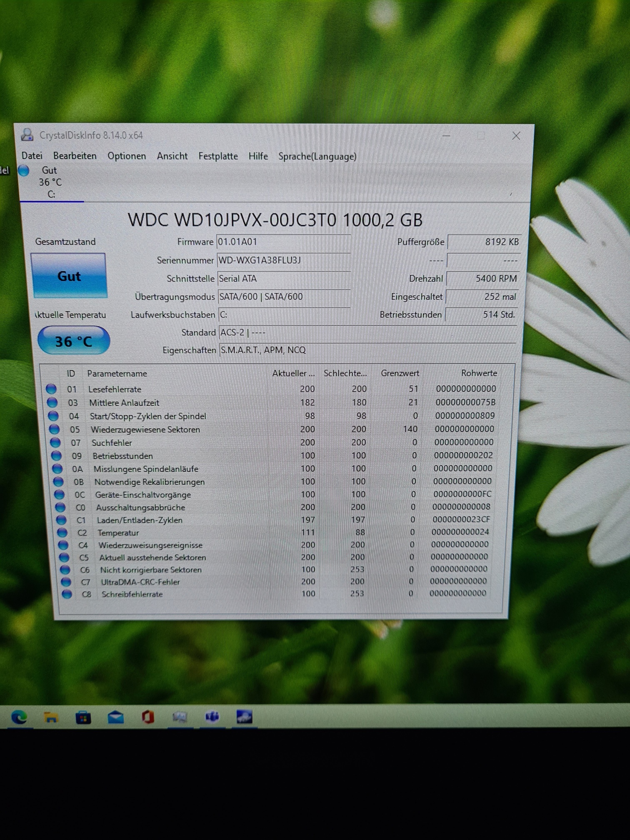This screenshot has width=630, height=840.
Task: Click the status dot for Mittlere Anlaufzeit
Action: point(52,402)
